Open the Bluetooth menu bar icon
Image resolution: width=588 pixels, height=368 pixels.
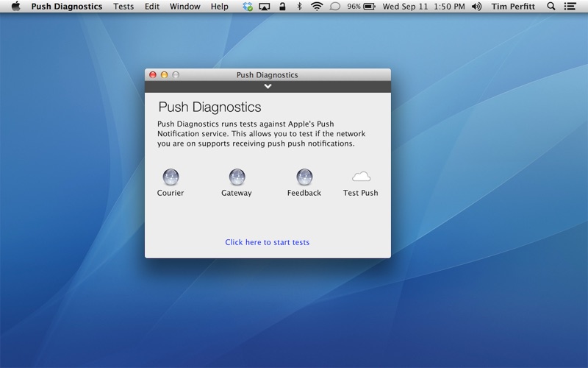pyautogui.click(x=298, y=7)
